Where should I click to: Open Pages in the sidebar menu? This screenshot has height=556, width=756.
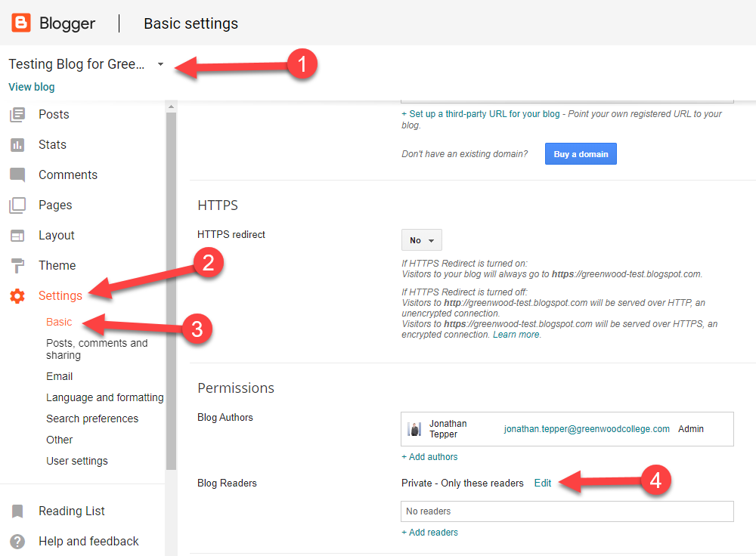pyautogui.click(x=55, y=205)
